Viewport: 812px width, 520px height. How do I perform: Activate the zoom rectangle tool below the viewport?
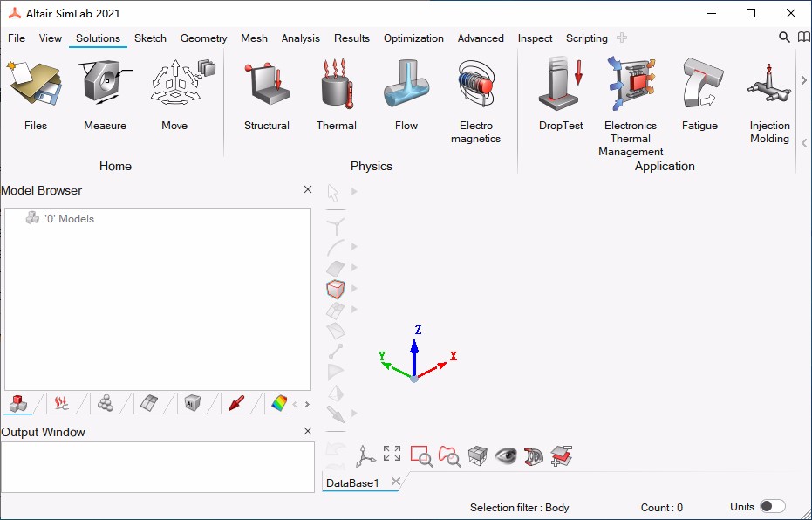coord(422,455)
